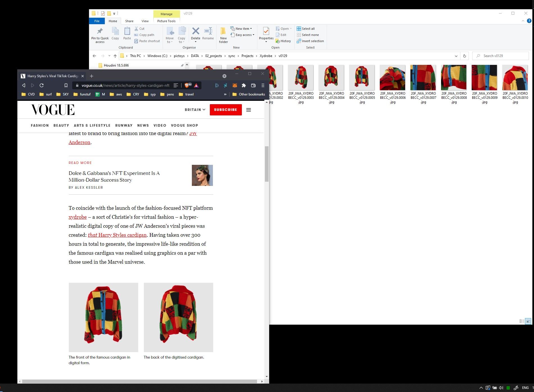Click FASHION in the Vogue navigation
The width and height of the screenshot is (534, 392).
tap(40, 126)
